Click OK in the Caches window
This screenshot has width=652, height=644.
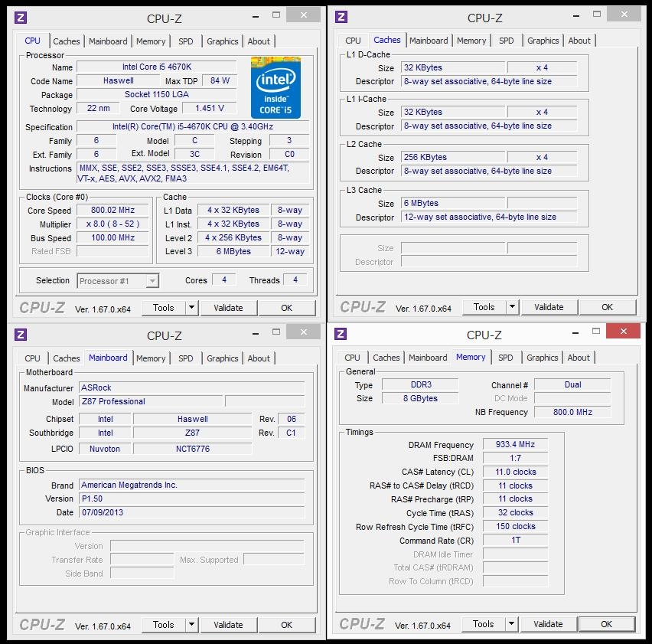coord(607,307)
